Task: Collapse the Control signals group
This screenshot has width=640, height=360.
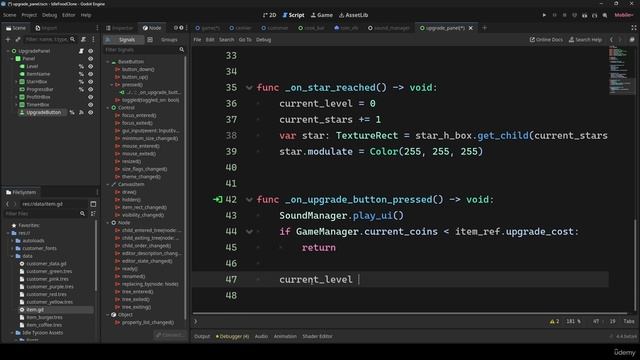Action: point(108,108)
